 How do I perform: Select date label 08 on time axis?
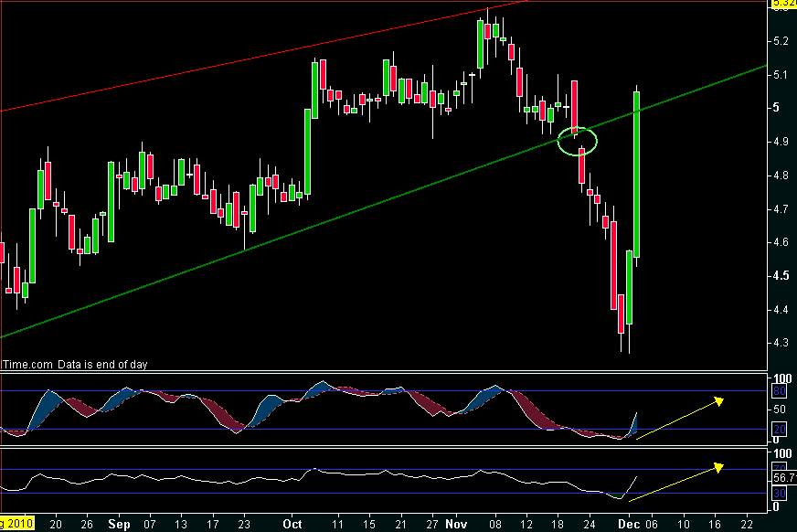point(495,524)
